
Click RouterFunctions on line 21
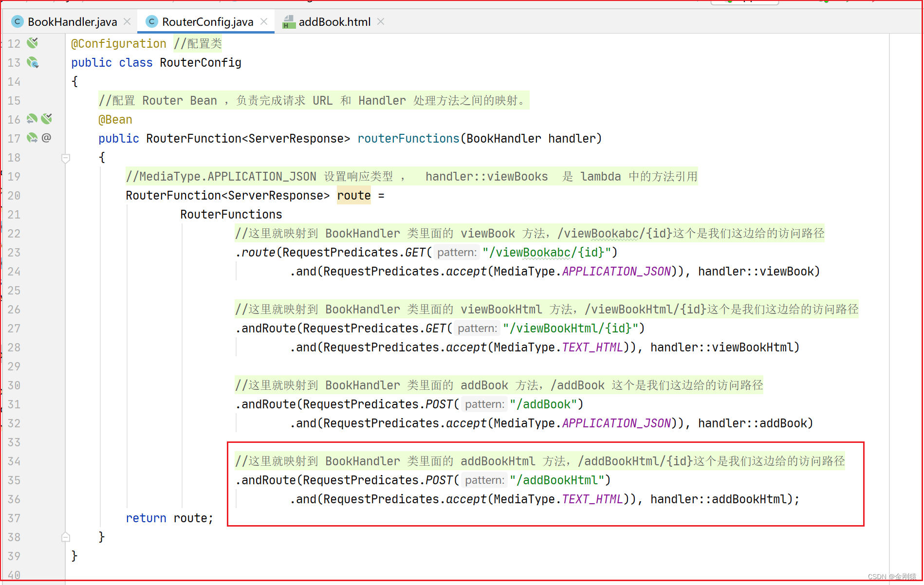(231, 215)
